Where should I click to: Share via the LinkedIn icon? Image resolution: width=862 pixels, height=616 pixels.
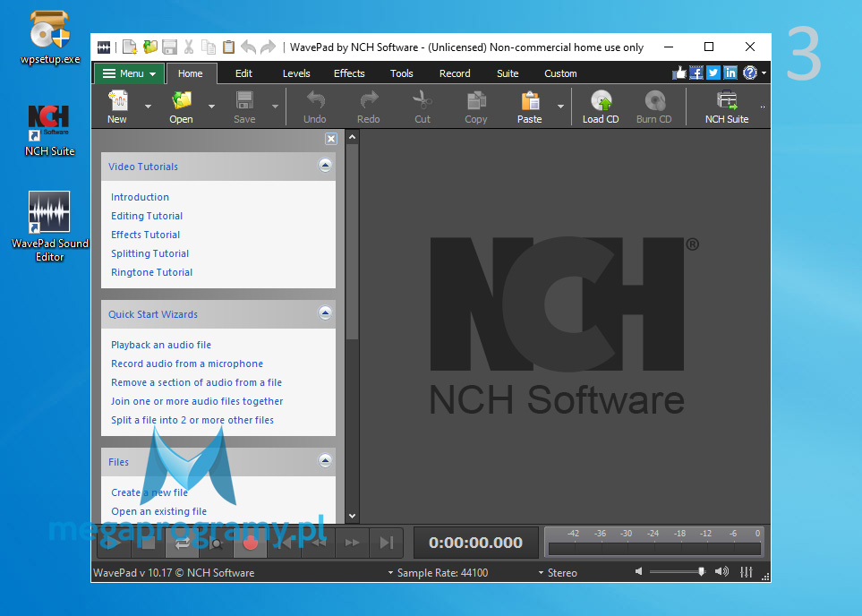[x=730, y=73]
